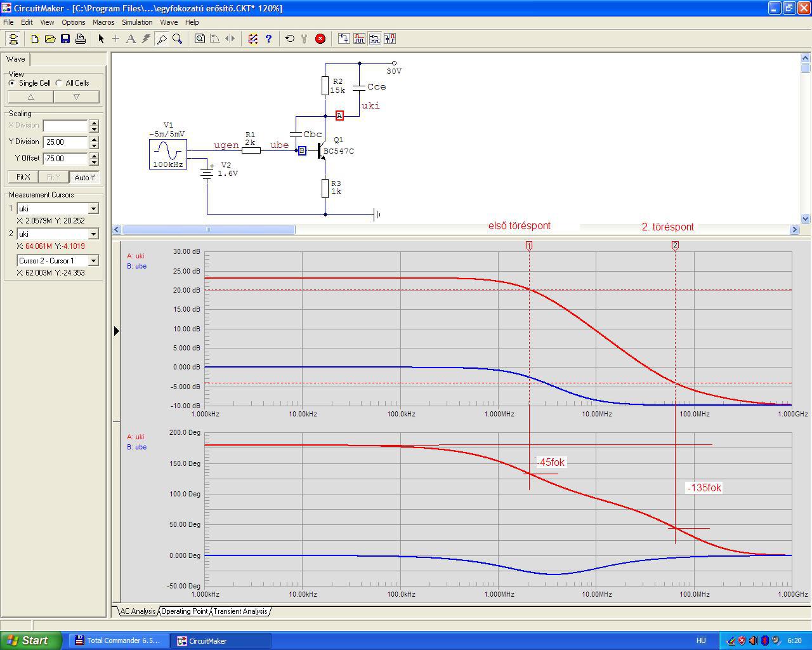Click cursor 2 marker atop the plot
The width and height of the screenshot is (812, 650).
coord(675,246)
